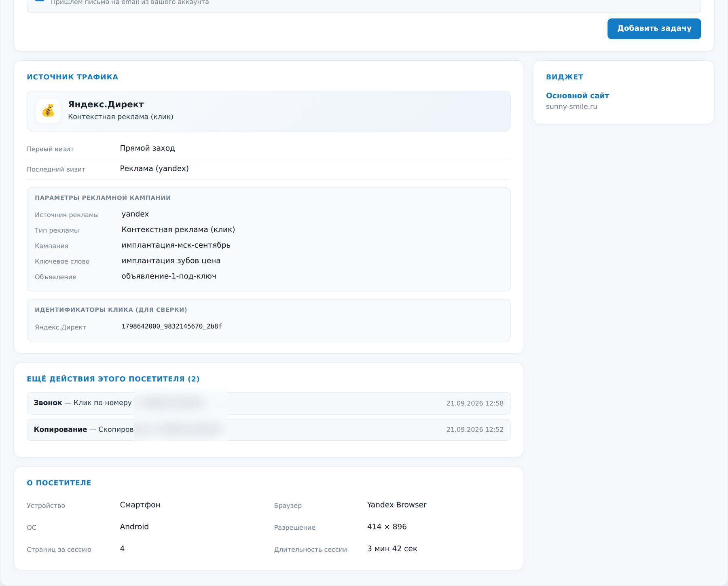This screenshot has width=728, height=586.
Task: Click the Тип рекламы value Контекстная реклама (клик)
Action: click(178, 229)
